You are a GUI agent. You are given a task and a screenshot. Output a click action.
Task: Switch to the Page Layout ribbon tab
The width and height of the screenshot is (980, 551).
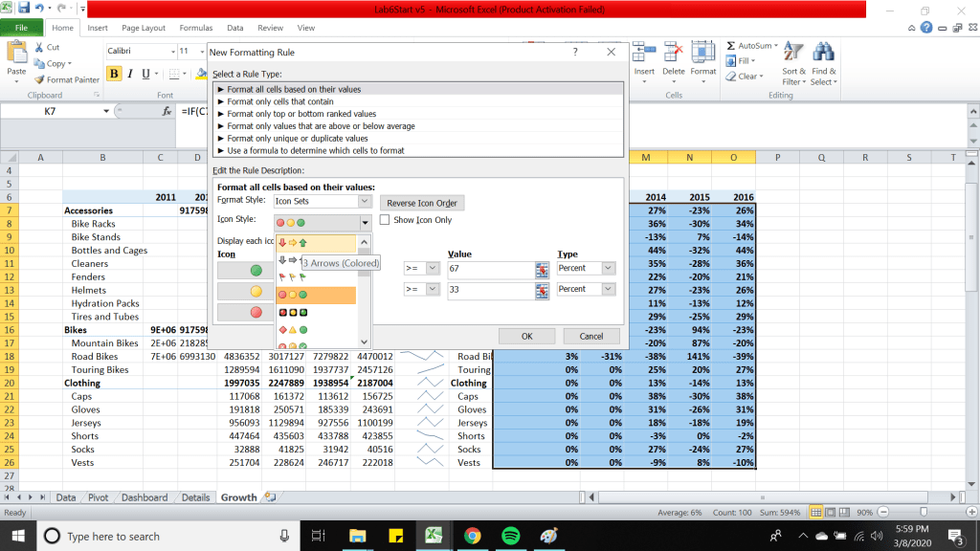[144, 28]
